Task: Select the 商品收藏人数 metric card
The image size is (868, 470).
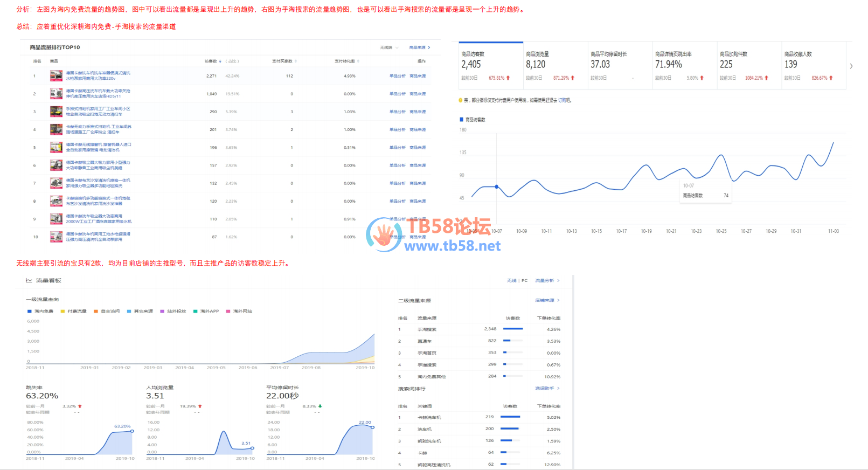Action: (x=814, y=66)
